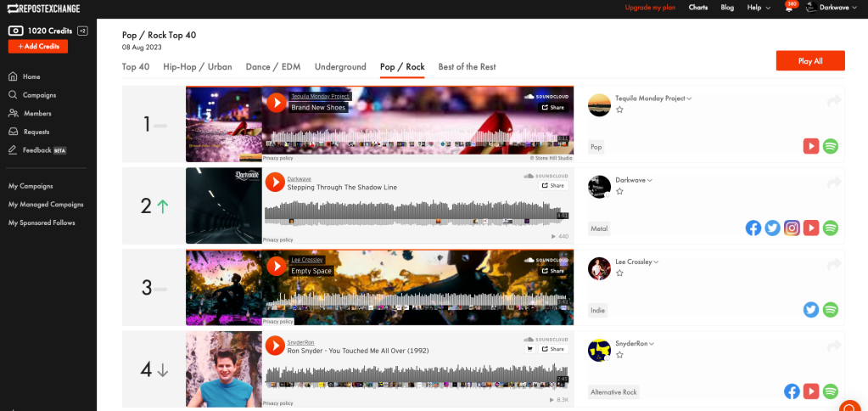Toggle favorite star under Lee Crossley
The image size is (868, 411).
click(619, 273)
